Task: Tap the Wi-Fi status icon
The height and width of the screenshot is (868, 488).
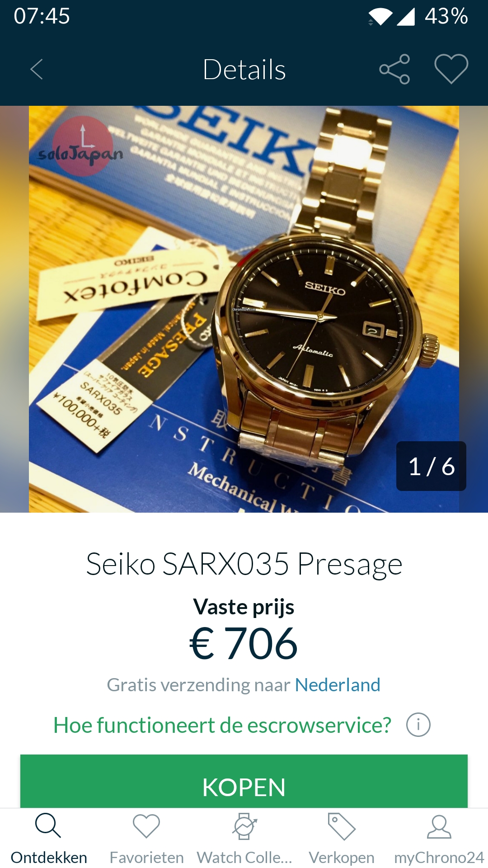Action: (x=380, y=17)
